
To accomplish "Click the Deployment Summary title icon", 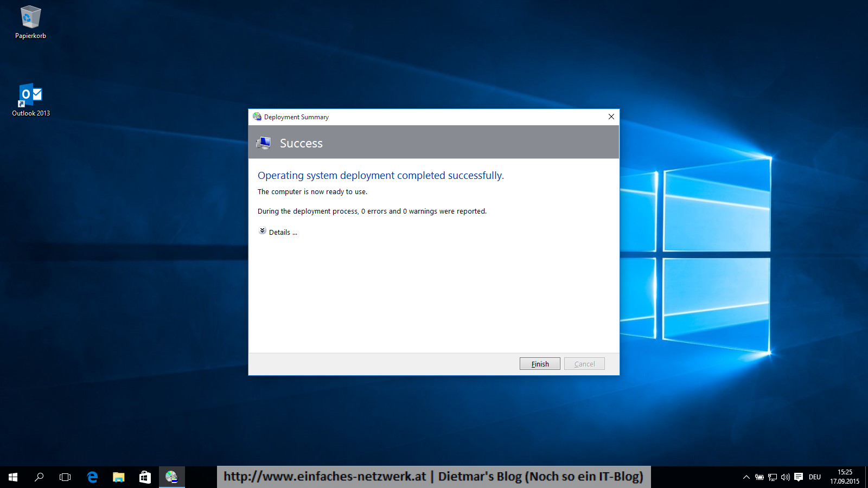I will pyautogui.click(x=257, y=117).
